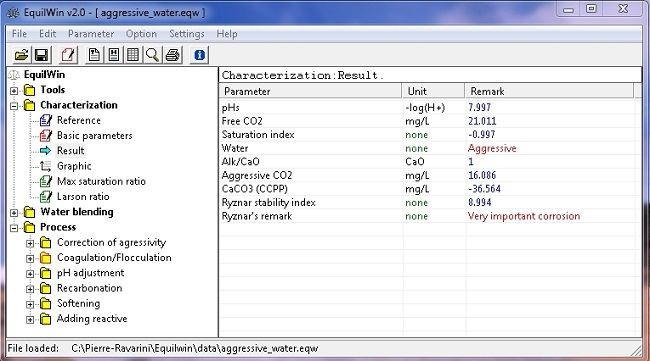Click the Aggressive CO2 value 16.086
This screenshot has width=650, height=361.
point(482,175)
